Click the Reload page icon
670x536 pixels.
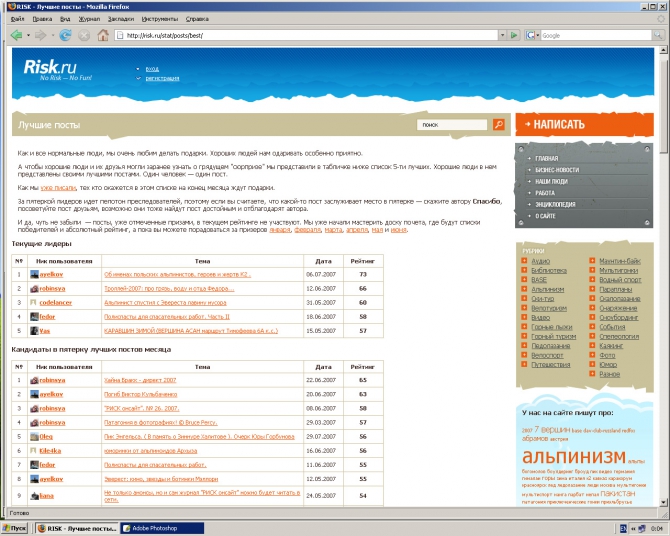65,35
